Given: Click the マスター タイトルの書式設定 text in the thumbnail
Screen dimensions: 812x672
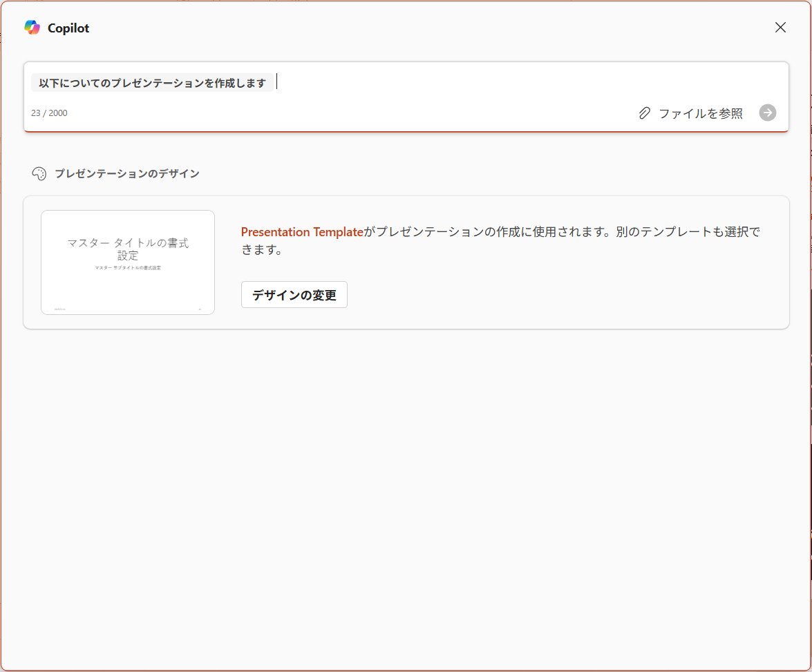Looking at the screenshot, I should pyautogui.click(x=128, y=249).
